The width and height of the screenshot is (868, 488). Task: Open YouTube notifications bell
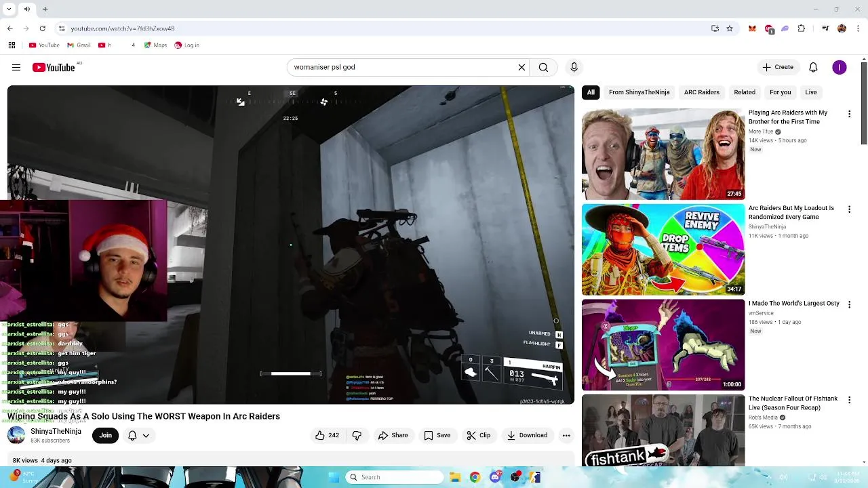(813, 67)
